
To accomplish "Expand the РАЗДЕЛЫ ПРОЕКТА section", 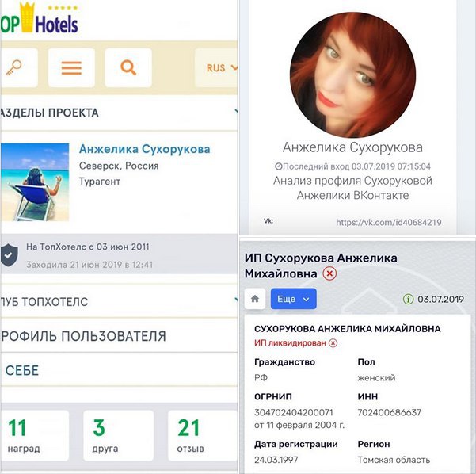I will pyautogui.click(x=119, y=113).
